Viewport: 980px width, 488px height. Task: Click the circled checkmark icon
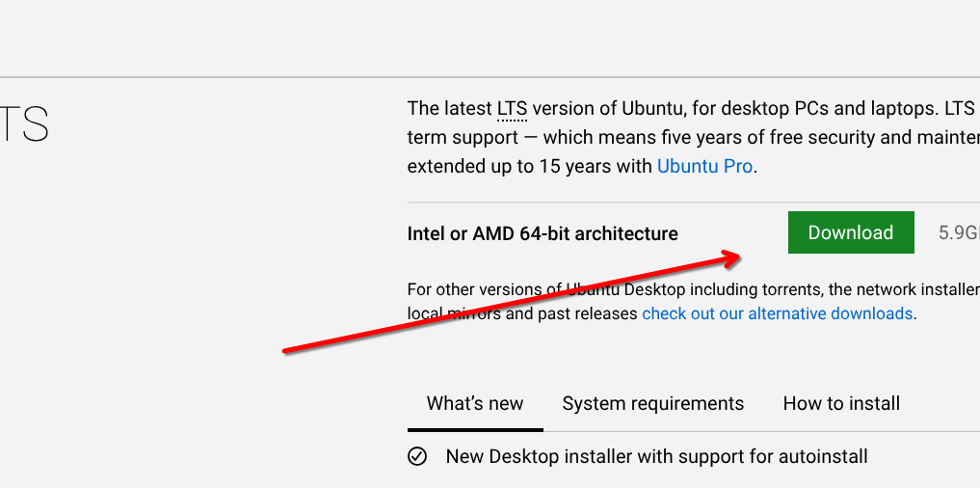[x=417, y=456]
